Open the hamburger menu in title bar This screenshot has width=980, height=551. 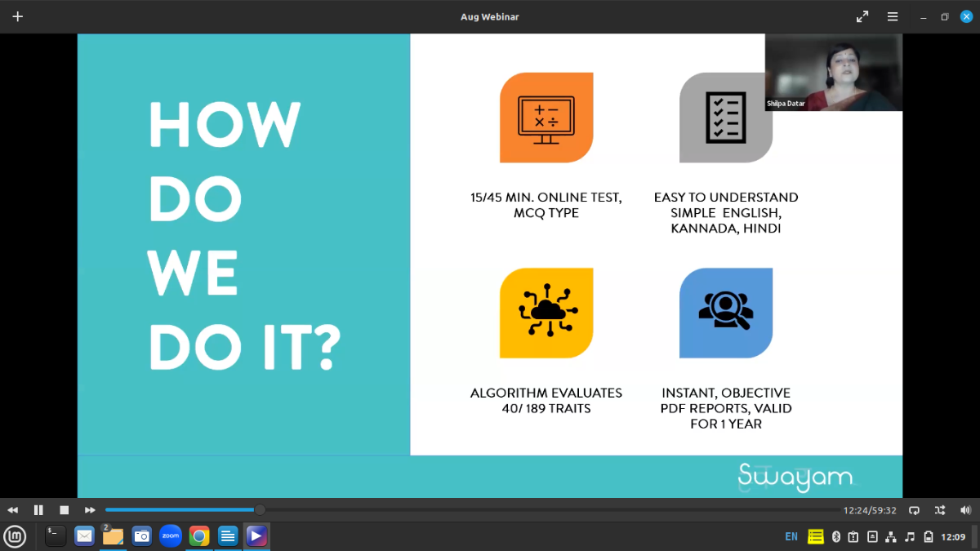click(893, 16)
